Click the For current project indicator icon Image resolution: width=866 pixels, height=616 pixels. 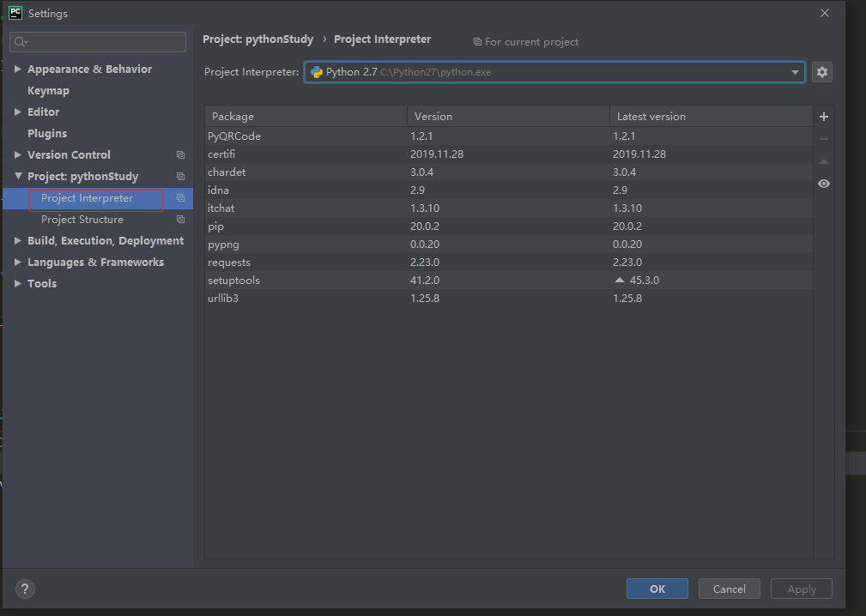tap(477, 42)
